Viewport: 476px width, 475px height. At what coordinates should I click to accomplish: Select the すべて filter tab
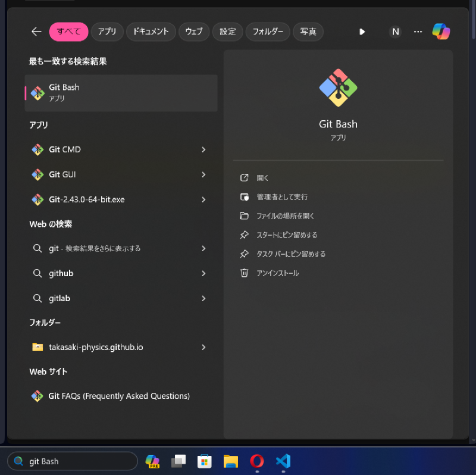coord(68,32)
